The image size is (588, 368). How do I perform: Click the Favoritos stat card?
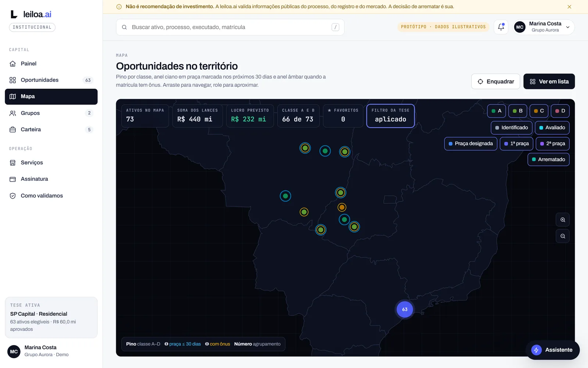click(343, 116)
